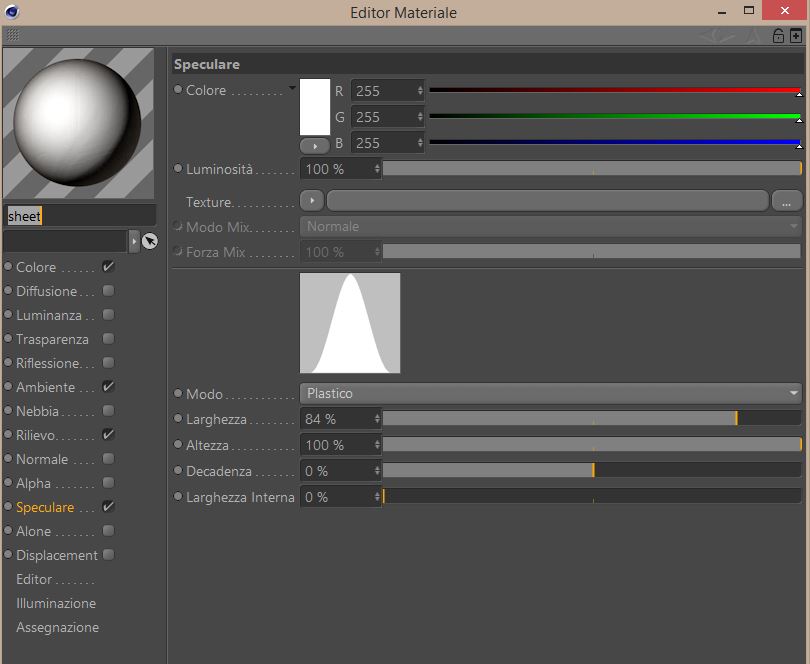Screen dimensions: 810x664
Task: Click the lock icon in top toolbar
Action: click(778, 36)
